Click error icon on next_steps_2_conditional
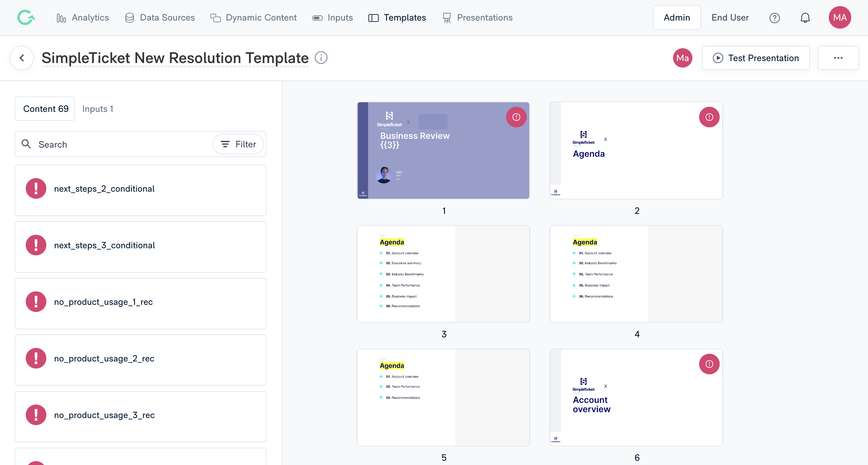The width and height of the screenshot is (868, 465). (x=36, y=188)
